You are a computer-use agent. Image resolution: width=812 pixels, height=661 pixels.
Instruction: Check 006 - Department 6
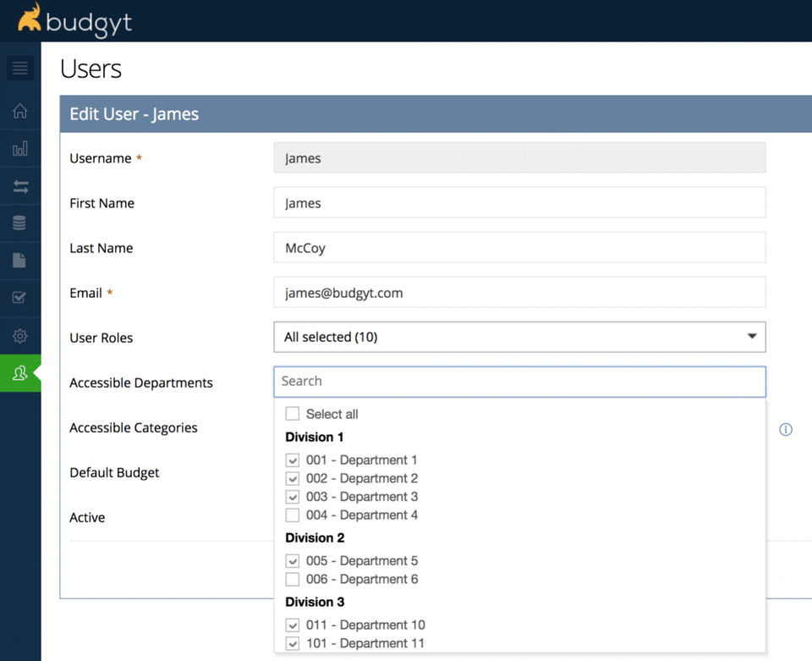(293, 579)
